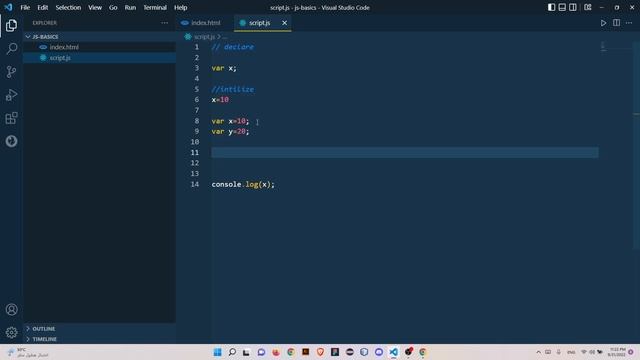Open the View menu

click(95, 7)
